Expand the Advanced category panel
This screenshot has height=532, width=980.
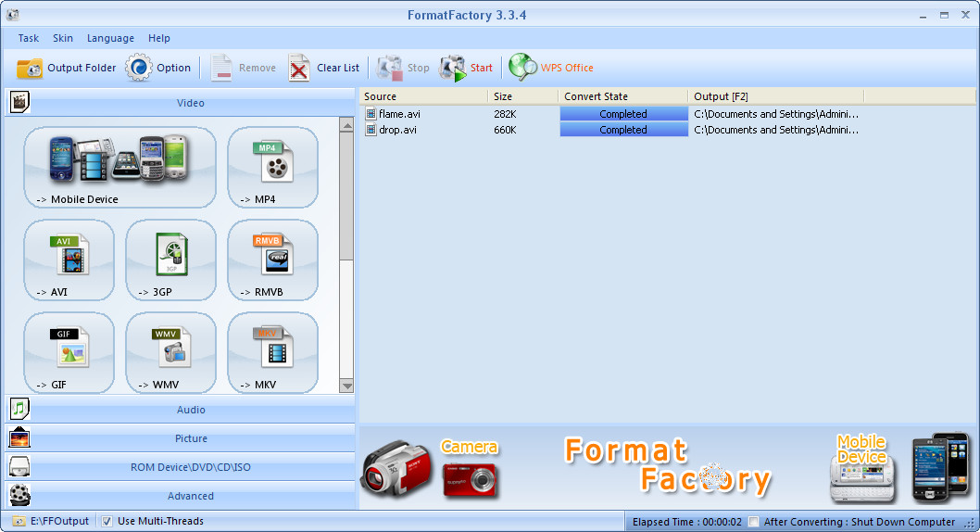180,496
